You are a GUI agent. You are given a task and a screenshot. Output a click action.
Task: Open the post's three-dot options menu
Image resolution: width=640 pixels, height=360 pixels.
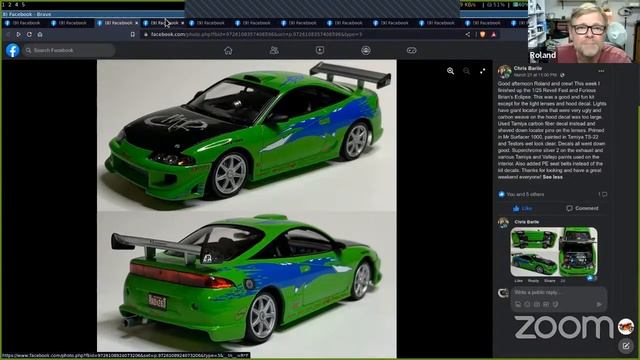[x=601, y=71]
